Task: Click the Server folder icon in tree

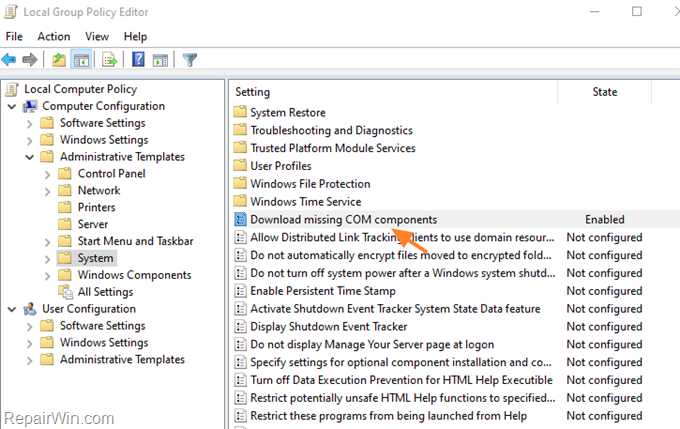Action: (65, 224)
